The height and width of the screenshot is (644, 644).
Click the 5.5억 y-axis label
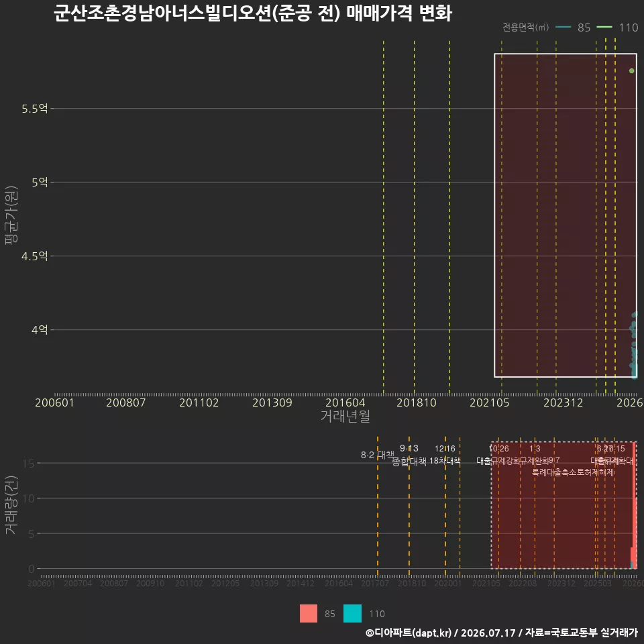[34, 109]
